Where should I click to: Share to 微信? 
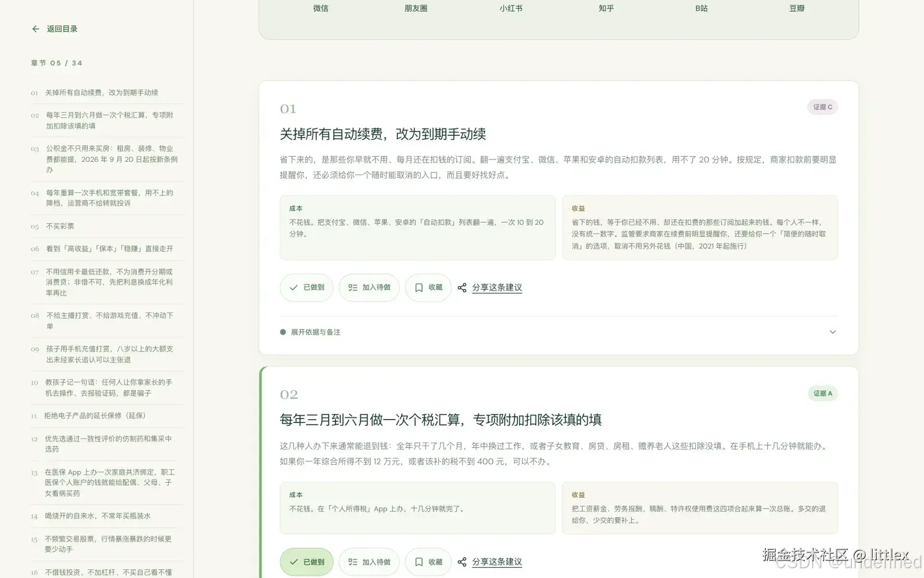[321, 8]
